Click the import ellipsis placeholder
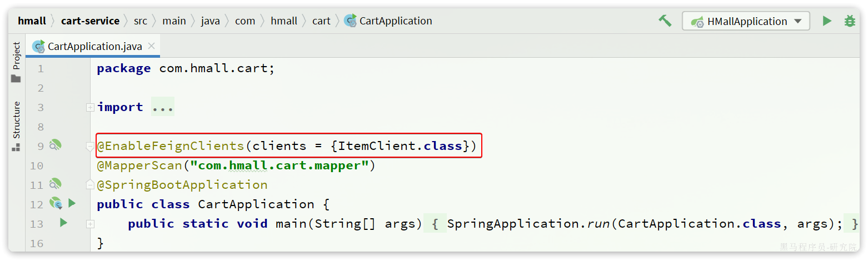Screen dimensions: 868x261 pos(163,107)
